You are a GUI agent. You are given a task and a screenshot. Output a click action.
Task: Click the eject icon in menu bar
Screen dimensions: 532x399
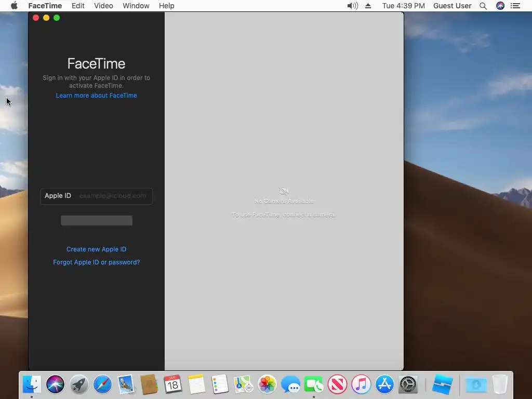click(368, 6)
